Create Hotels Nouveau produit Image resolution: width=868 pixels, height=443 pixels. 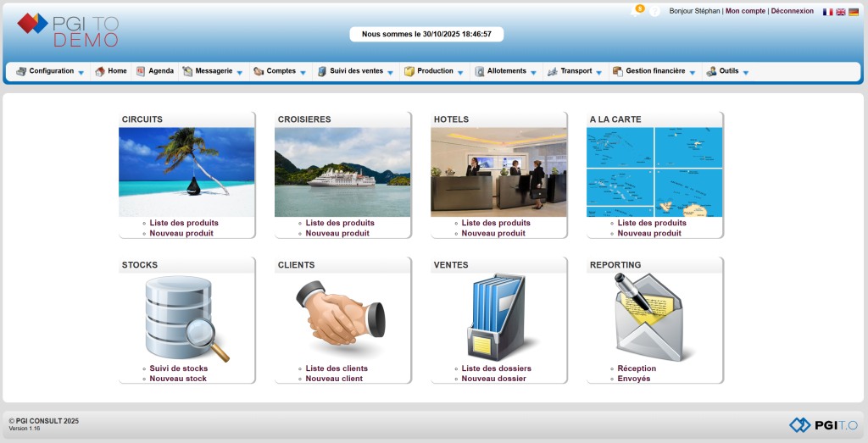tap(493, 234)
